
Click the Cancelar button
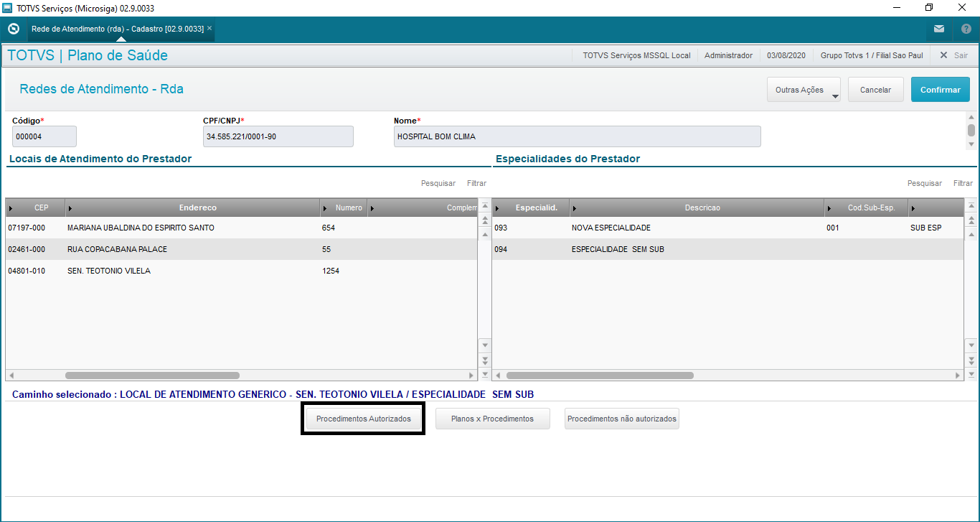[x=875, y=90]
